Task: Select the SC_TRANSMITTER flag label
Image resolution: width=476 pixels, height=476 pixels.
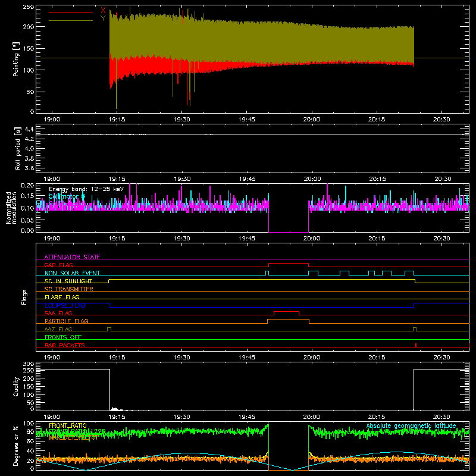Action: [x=69, y=289]
